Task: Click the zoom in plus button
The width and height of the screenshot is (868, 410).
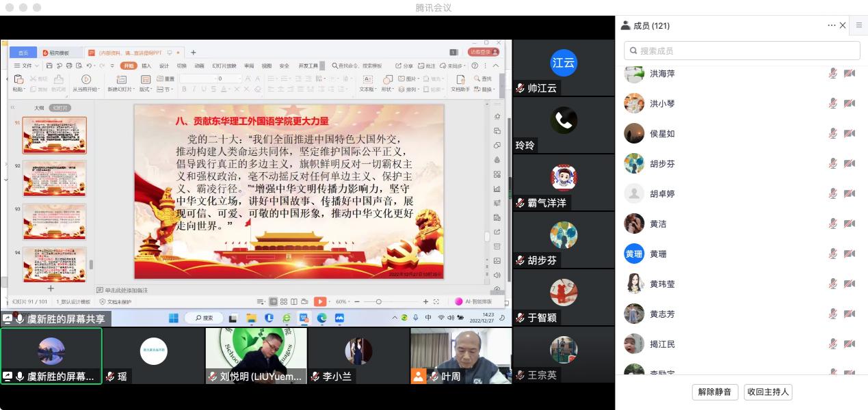Action: click(425, 301)
